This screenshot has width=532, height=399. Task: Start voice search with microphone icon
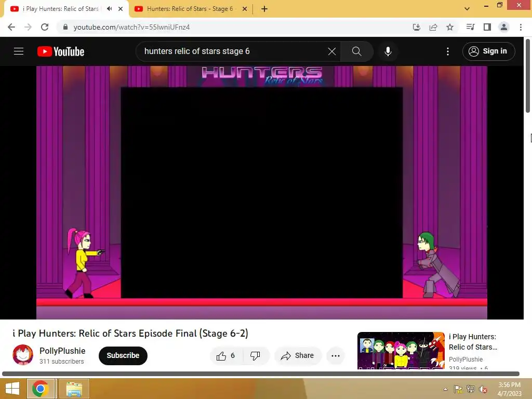click(388, 51)
